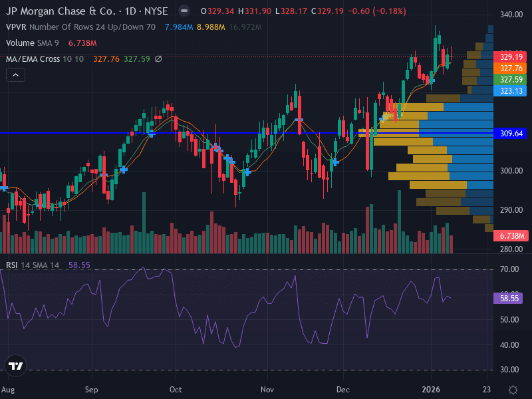Click the 70.00 RSI scale value
The image size is (532, 399).
coord(509,269)
